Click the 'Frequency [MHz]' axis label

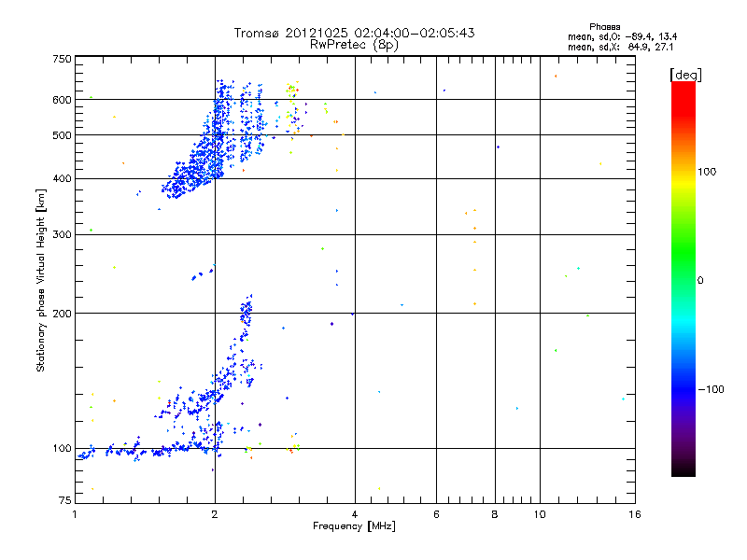354,526
